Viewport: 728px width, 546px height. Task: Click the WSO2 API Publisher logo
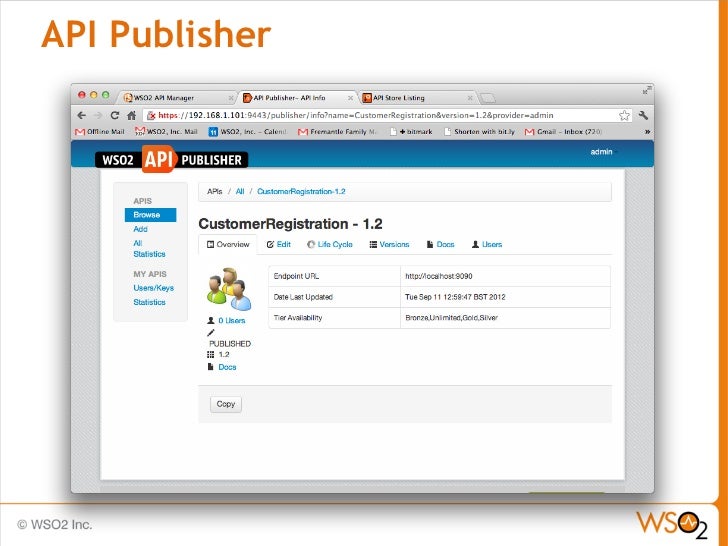pyautogui.click(x=171, y=159)
